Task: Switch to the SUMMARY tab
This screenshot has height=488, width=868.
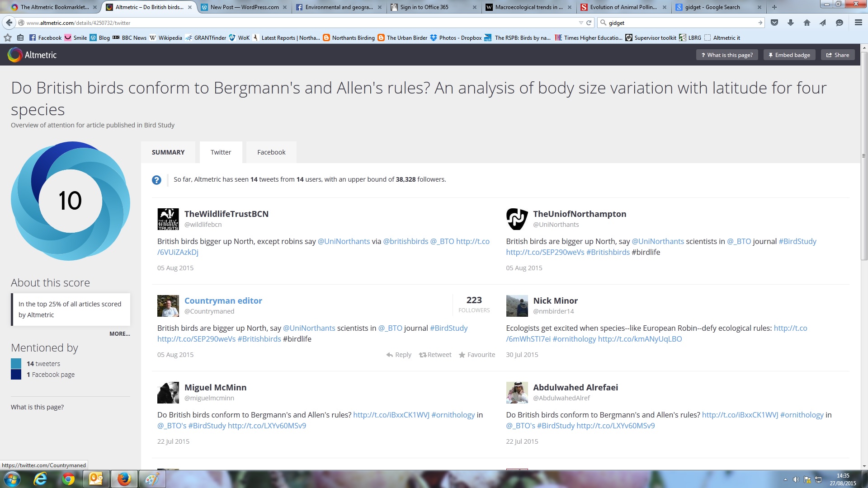Action: (x=168, y=152)
